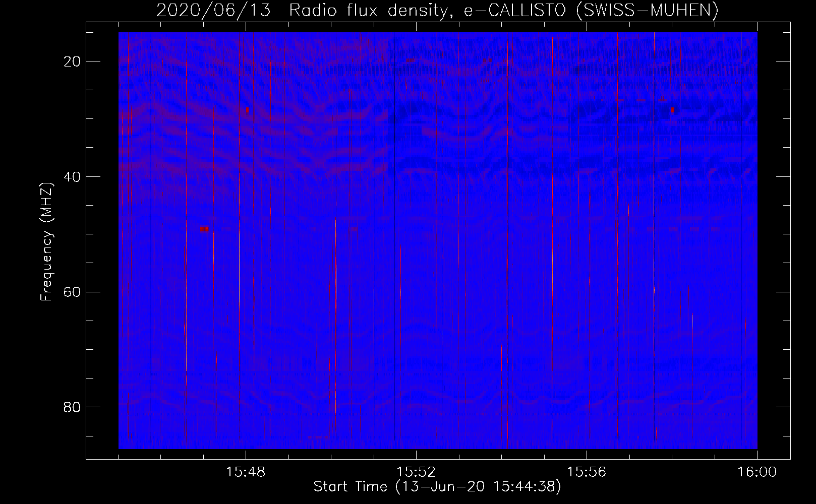The height and width of the screenshot is (504, 816).
Task: Click the 40 MHz frequency tick label
Action: tap(72, 177)
